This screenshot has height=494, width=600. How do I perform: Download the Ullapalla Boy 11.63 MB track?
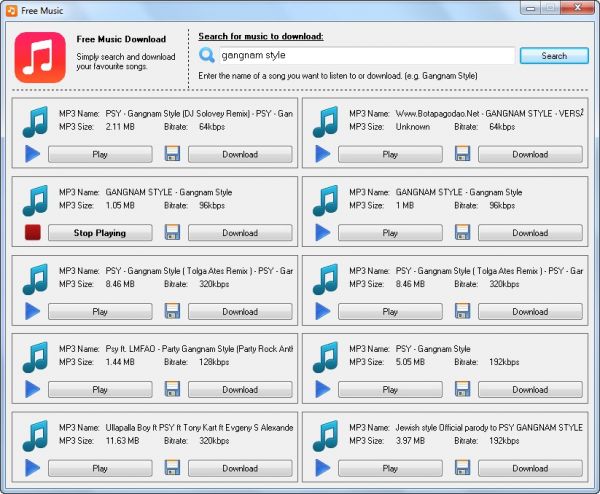[x=240, y=468]
